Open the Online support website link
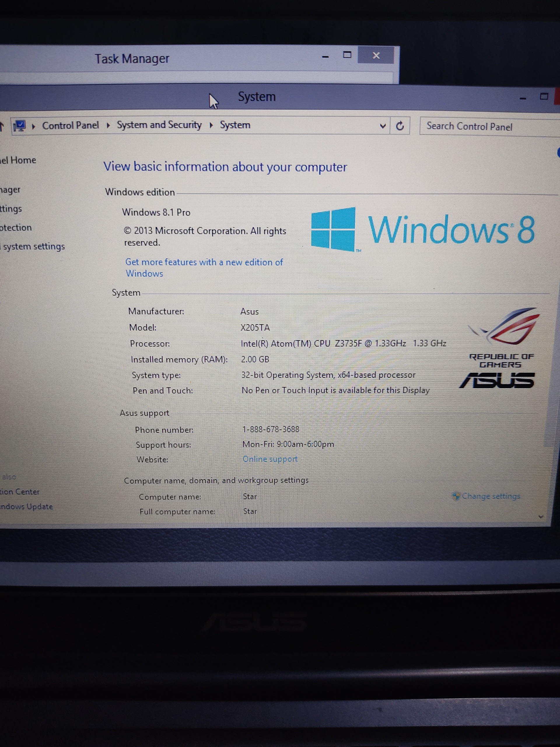 point(270,459)
